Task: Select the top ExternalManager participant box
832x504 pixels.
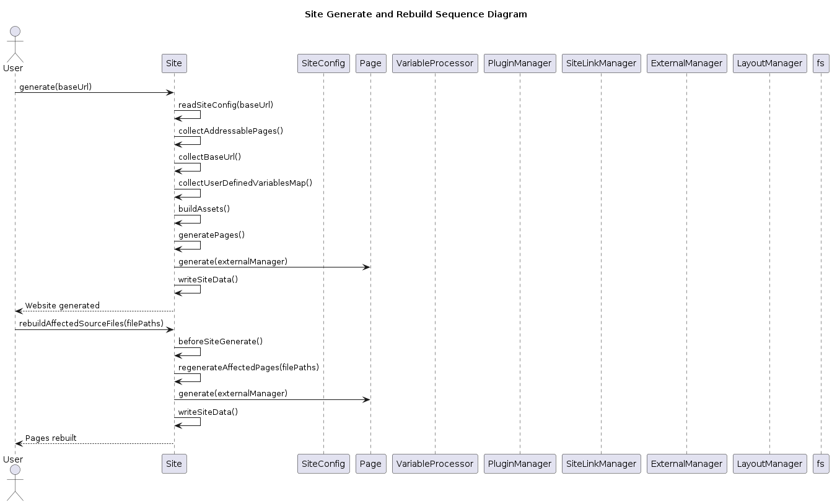Action: tap(686, 63)
